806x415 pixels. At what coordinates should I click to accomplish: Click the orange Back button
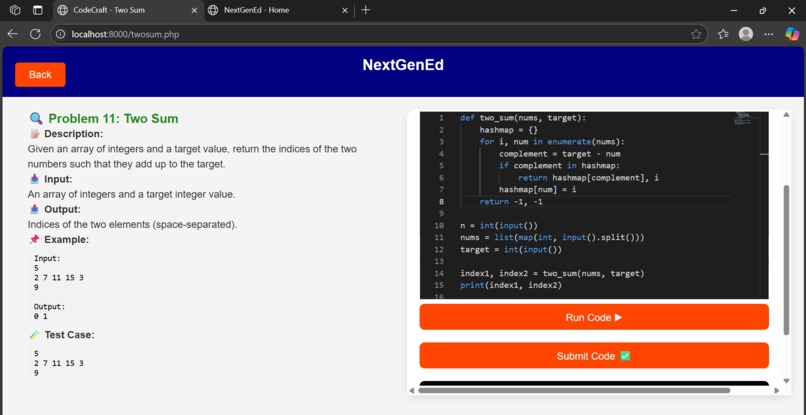pos(40,75)
